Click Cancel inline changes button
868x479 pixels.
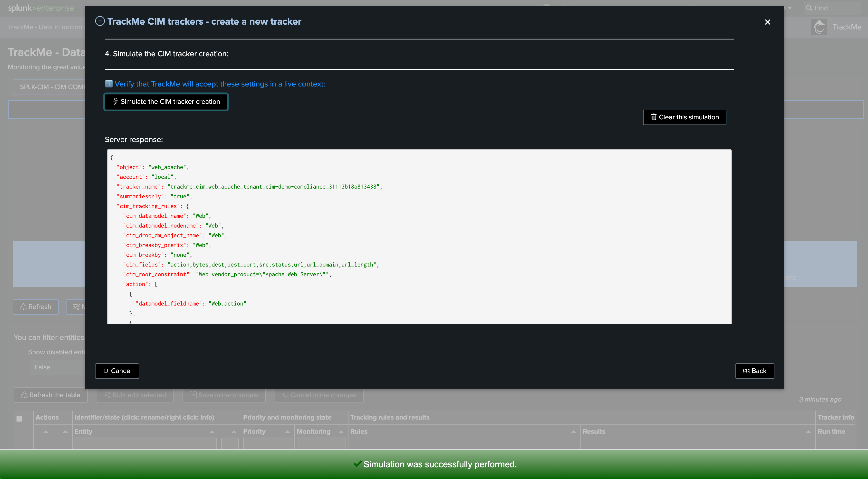coord(319,395)
